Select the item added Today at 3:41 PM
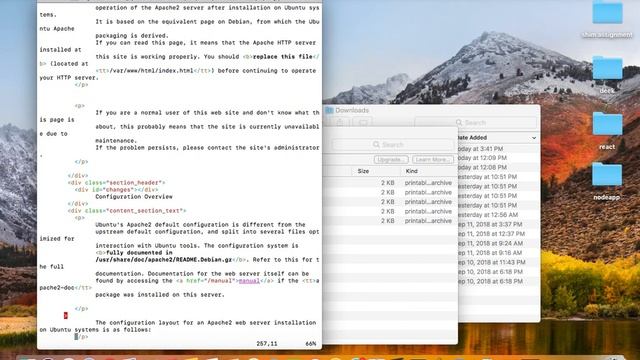Viewport: 640px width, 360px height. [498, 149]
